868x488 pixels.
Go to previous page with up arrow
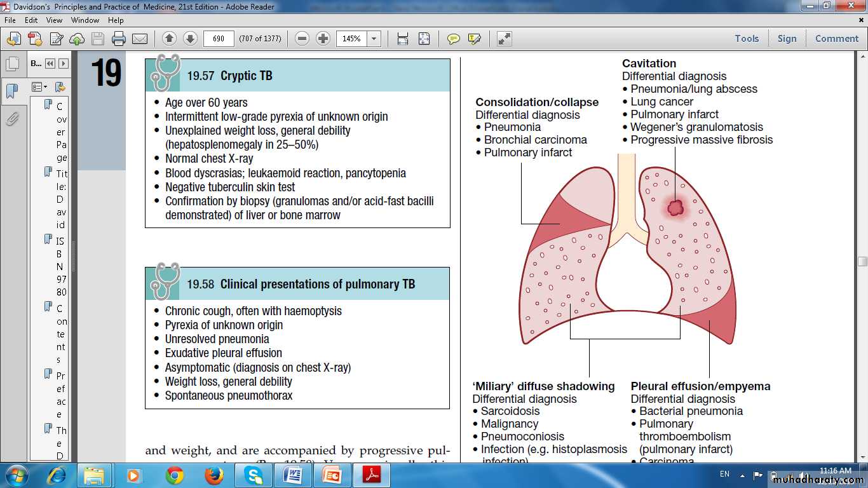[169, 39]
